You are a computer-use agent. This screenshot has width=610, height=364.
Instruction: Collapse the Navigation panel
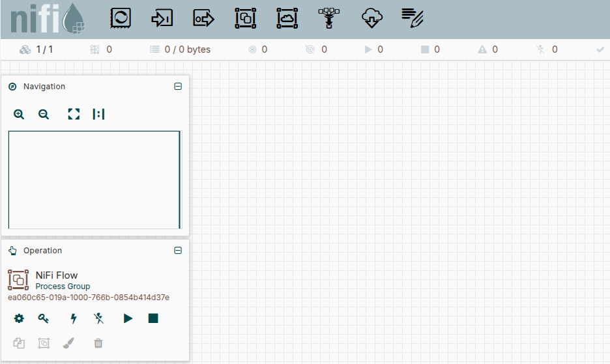(x=178, y=87)
